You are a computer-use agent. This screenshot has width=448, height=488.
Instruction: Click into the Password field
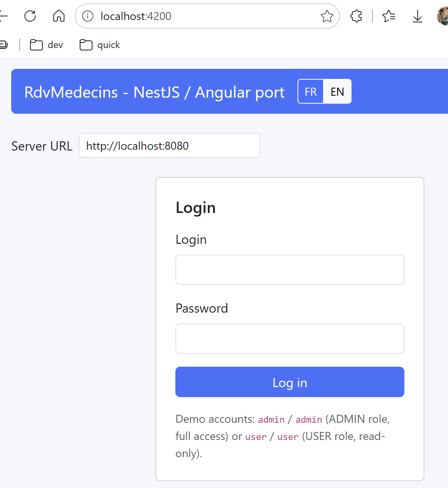(290, 339)
